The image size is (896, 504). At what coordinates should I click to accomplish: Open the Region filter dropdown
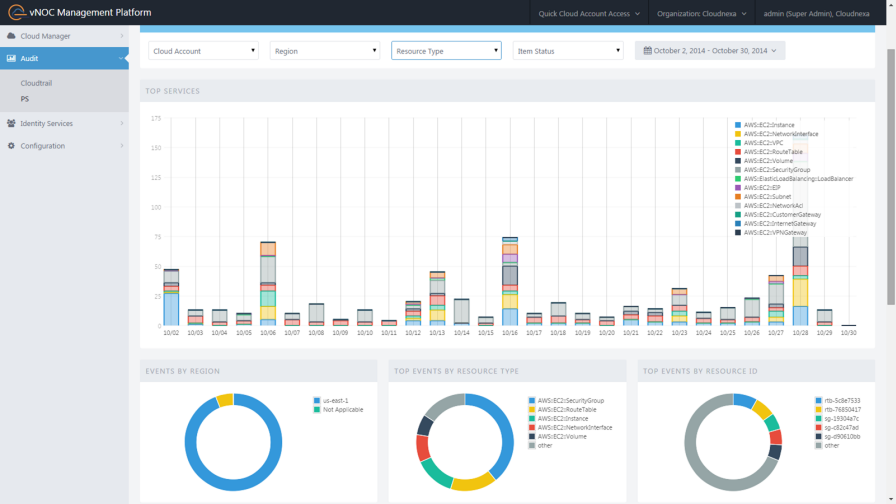(x=325, y=51)
